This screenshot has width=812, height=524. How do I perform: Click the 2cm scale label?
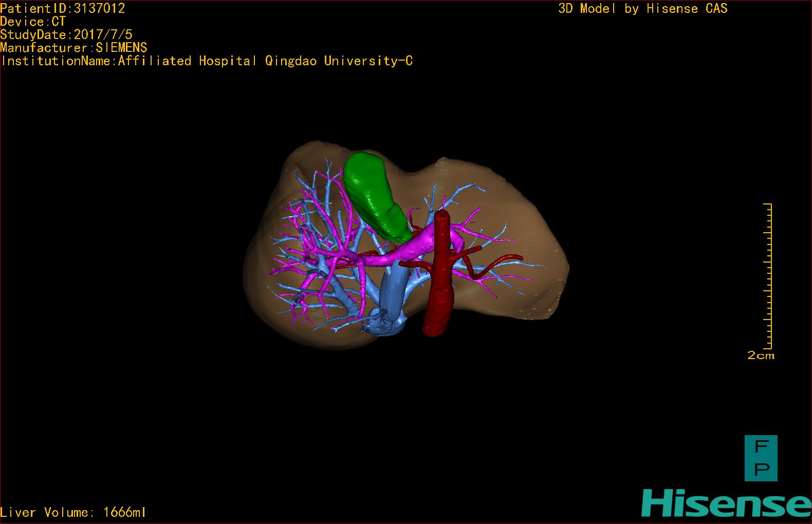(761, 355)
